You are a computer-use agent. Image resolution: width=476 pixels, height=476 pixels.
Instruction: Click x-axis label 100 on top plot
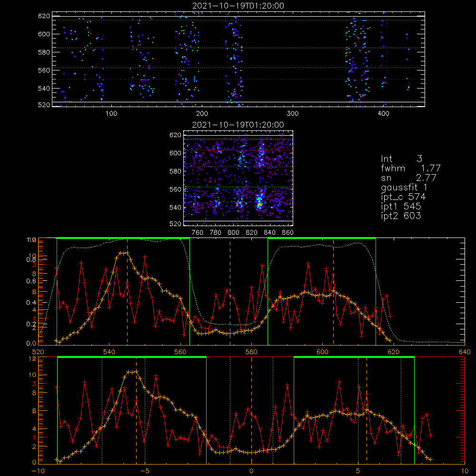pyautogui.click(x=111, y=114)
